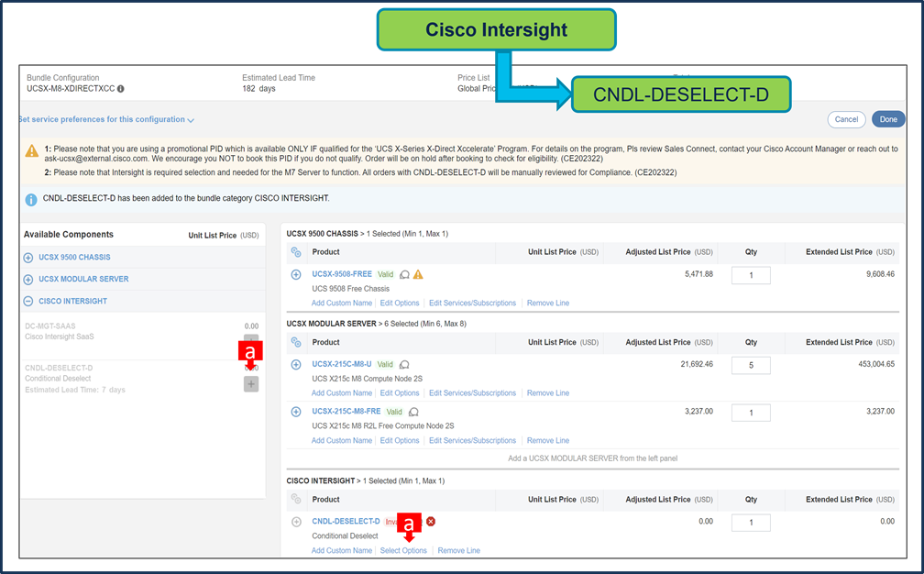Open the CNDL-DESELECT-D product link in the selected list
The width and height of the screenshot is (924, 574).
click(x=346, y=522)
